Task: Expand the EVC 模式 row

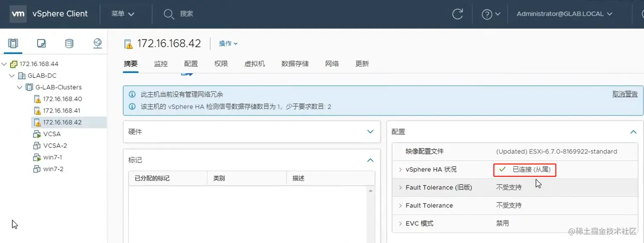Action: pyautogui.click(x=400, y=223)
